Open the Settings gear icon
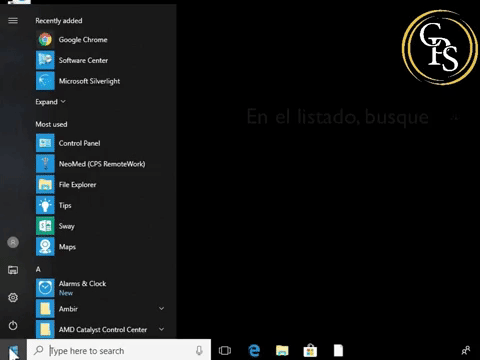This screenshot has height=360, width=480. pos(13,297)
